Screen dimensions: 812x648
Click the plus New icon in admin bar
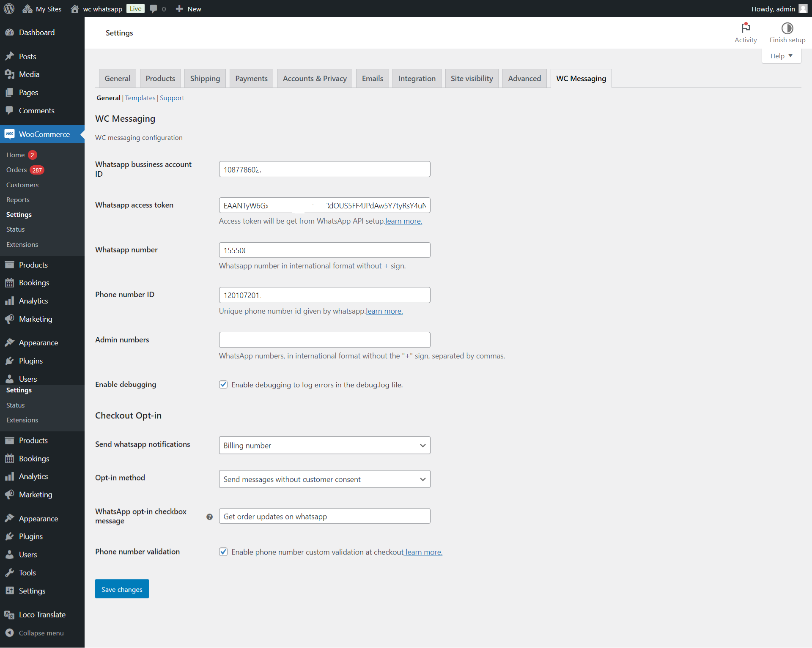(x=179, y=9)
